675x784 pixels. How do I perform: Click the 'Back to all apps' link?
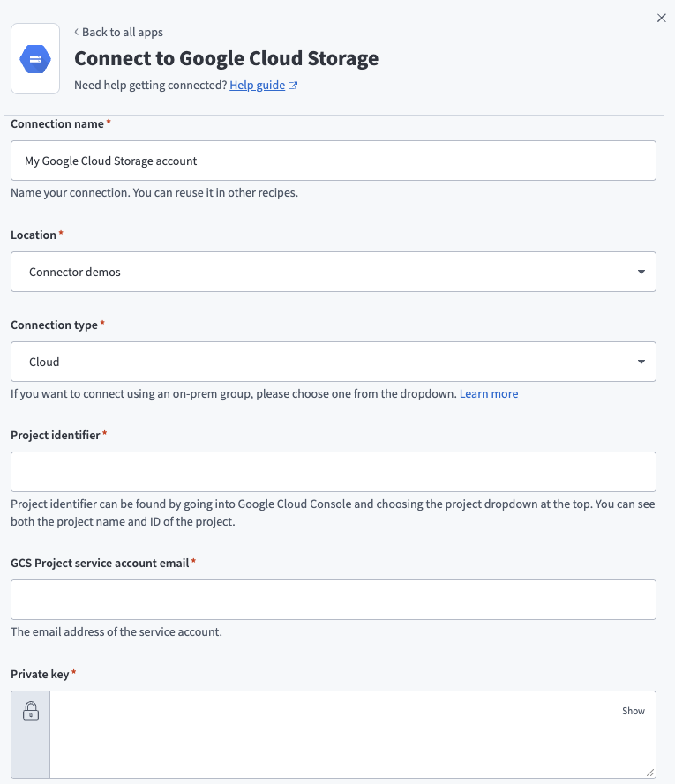(122, 32)
